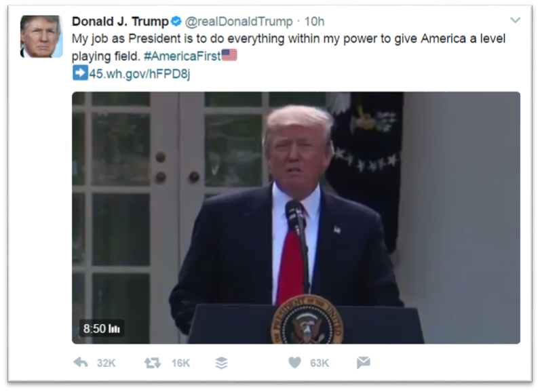Click the Donald J. Trump display name
Image resolution: width=540 pixels, height=392 pixels.
click(120, 21)
